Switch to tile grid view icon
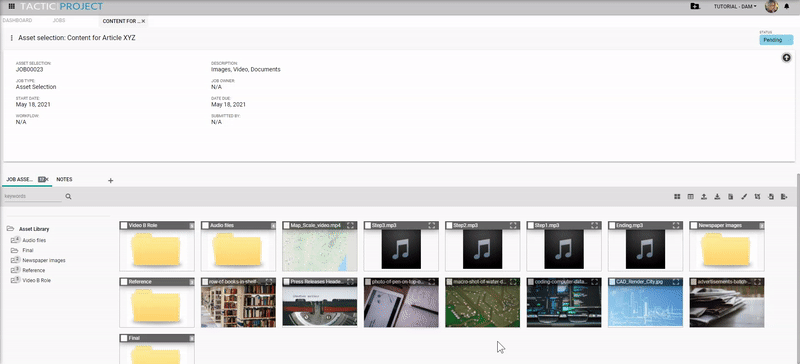800x364 pixels. point(677,197)
